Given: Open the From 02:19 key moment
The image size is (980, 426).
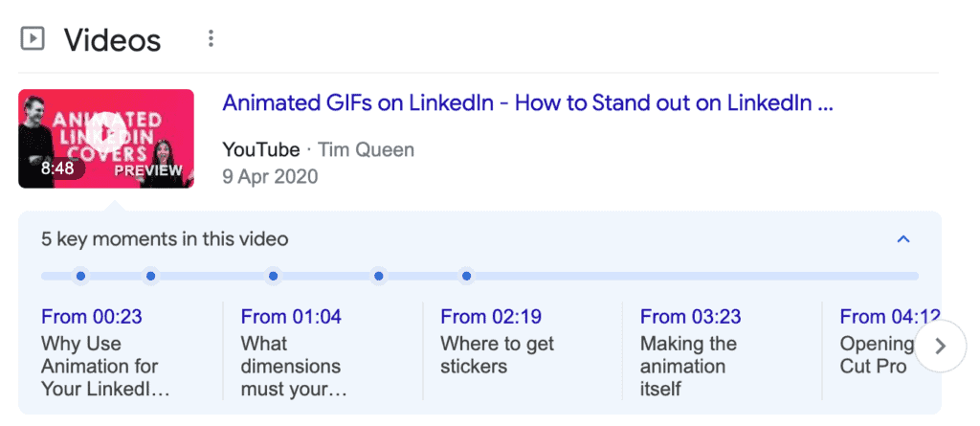Looking at the screenshot, I should pos(490,317).
